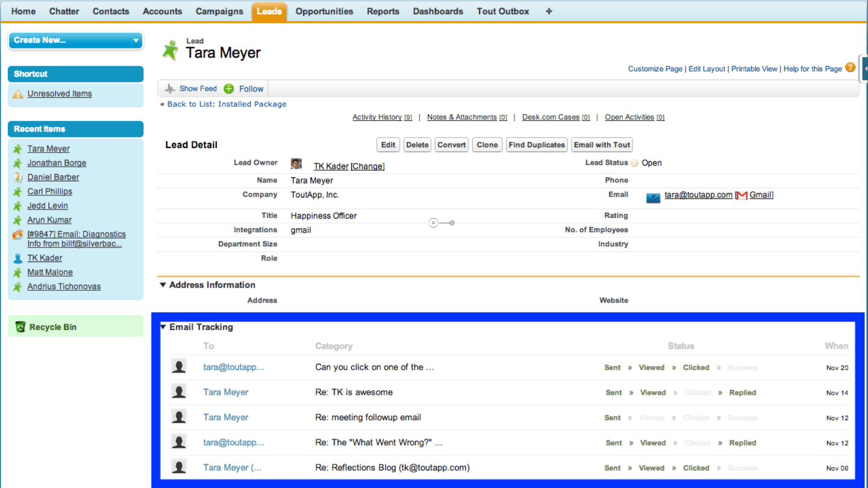Collapse the Email Tracking section
Screen dimensions: 868x488
163,326
